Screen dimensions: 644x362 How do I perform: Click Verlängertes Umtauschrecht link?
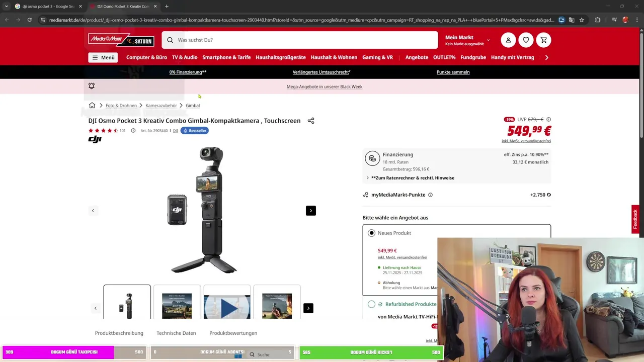pos(321,72)
